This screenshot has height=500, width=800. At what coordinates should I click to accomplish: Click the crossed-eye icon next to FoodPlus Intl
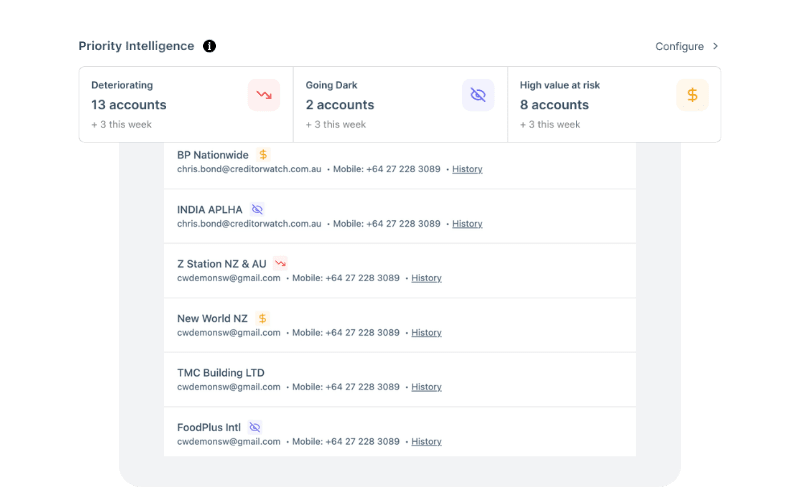[x=255, y=427]
